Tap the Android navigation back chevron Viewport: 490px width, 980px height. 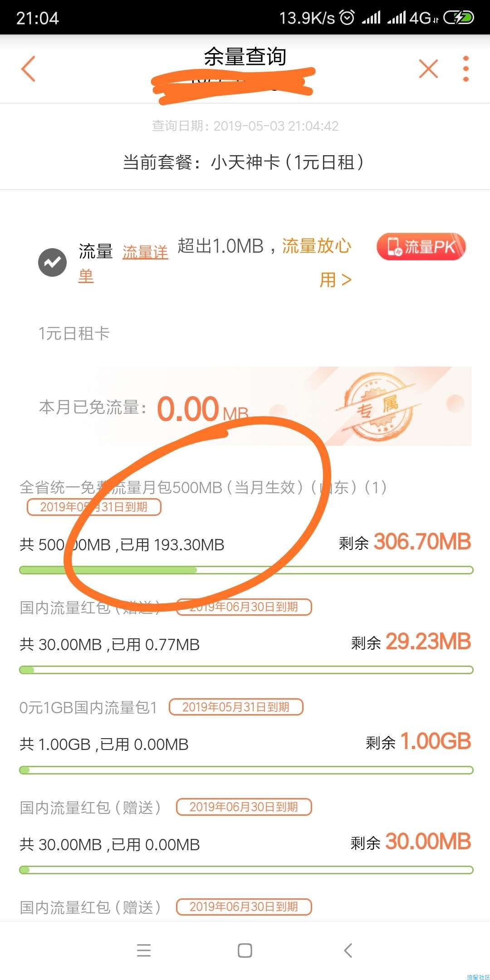[x=348, y=950]
